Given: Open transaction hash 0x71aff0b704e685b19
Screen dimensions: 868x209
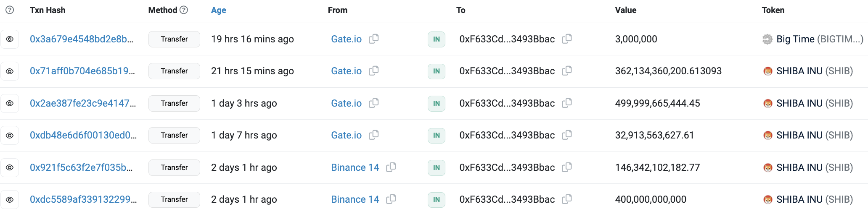Looking at the screenshot, I should click(82, 71).
